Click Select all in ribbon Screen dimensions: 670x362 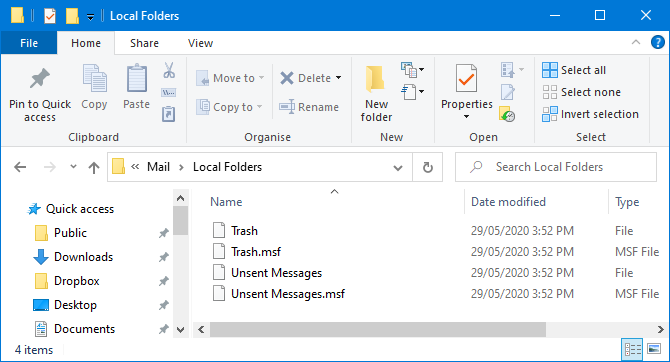[574, 70]
